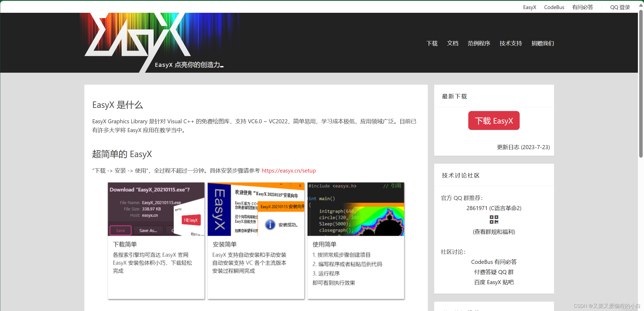The width and height of the screenshot is (644, 311).
Task: Click the QQ group QR code icon
Action: 494,219
